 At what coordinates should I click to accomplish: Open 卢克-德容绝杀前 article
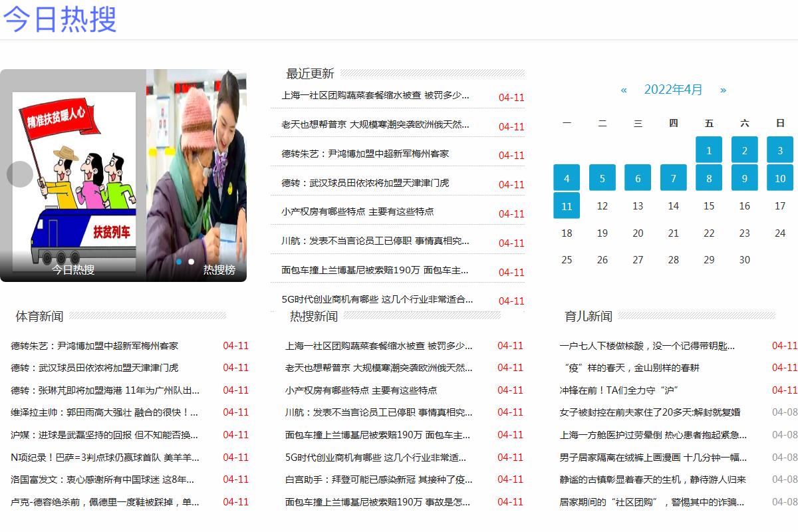(105, 502)
